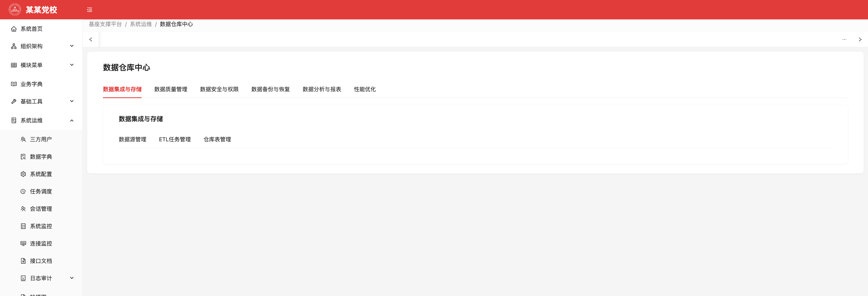Switch to the 数据质量管理 tab
This screenshot has height=296, width=868.
tap(171, 89)
